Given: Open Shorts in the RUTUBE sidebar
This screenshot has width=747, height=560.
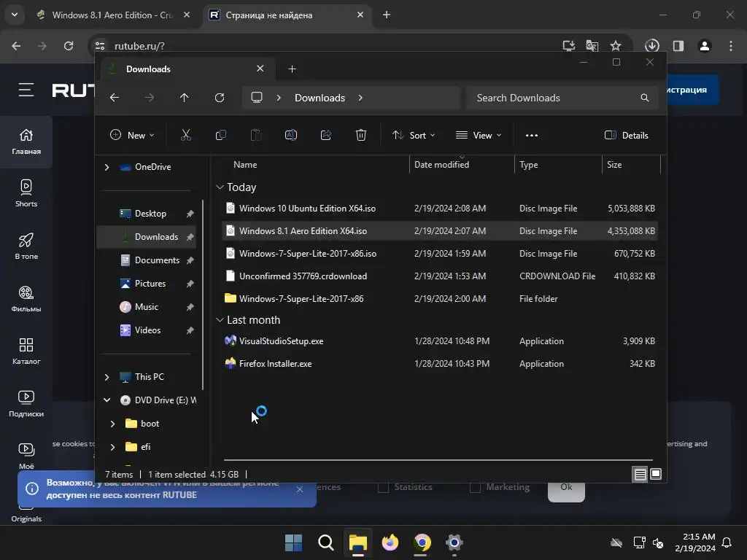Looking at the screenshot, I should point(26,193).
